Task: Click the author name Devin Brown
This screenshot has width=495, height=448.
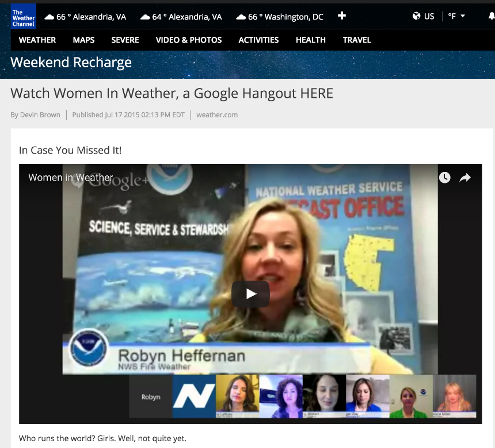Action: (x=40, y=115)
